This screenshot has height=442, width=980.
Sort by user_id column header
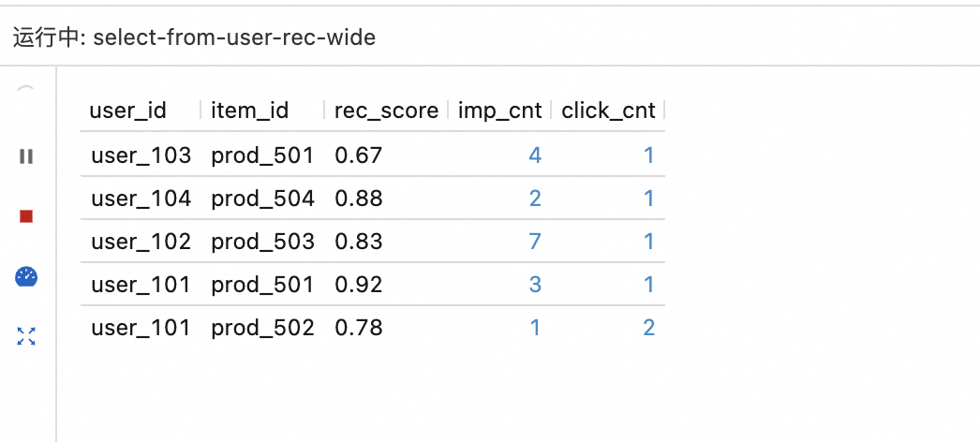pos(128,110)
